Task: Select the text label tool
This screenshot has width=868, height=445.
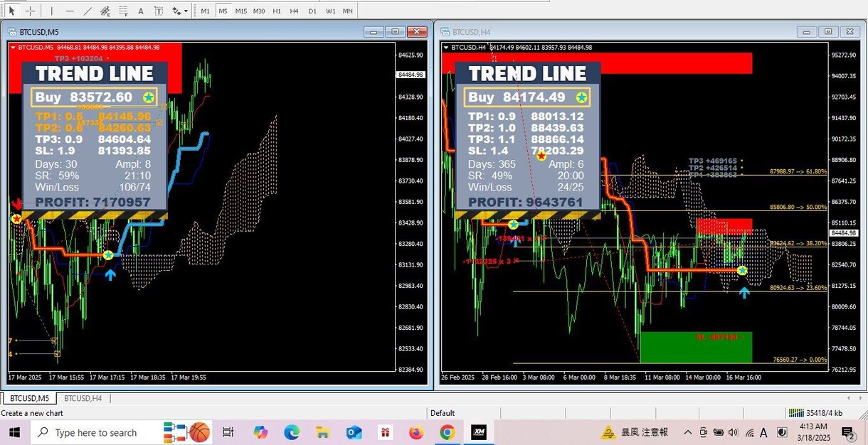Action: click(158, 11)
